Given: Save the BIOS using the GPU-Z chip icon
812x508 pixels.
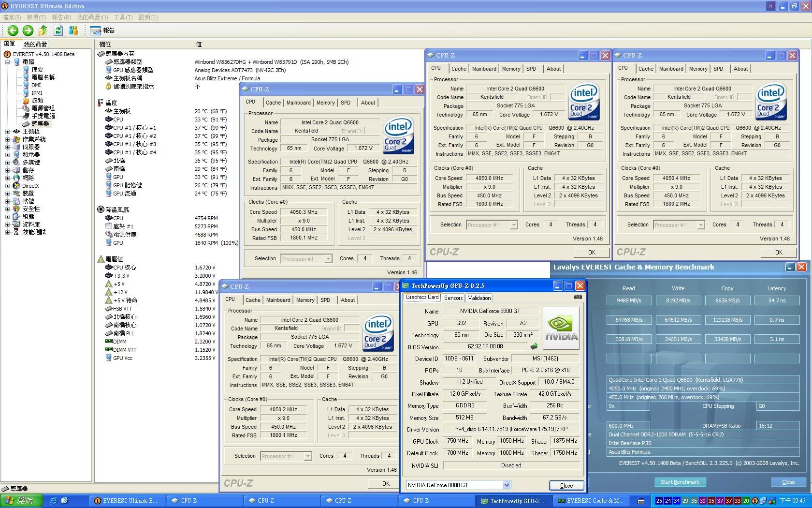Looking at the screenshot, I should pyautogui.click(x=534, y=346).
